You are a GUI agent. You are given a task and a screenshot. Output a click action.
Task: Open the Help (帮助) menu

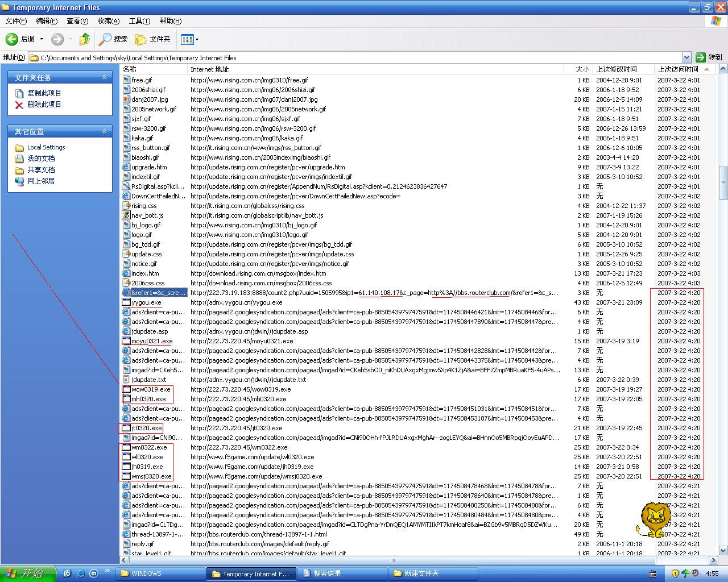170,21
